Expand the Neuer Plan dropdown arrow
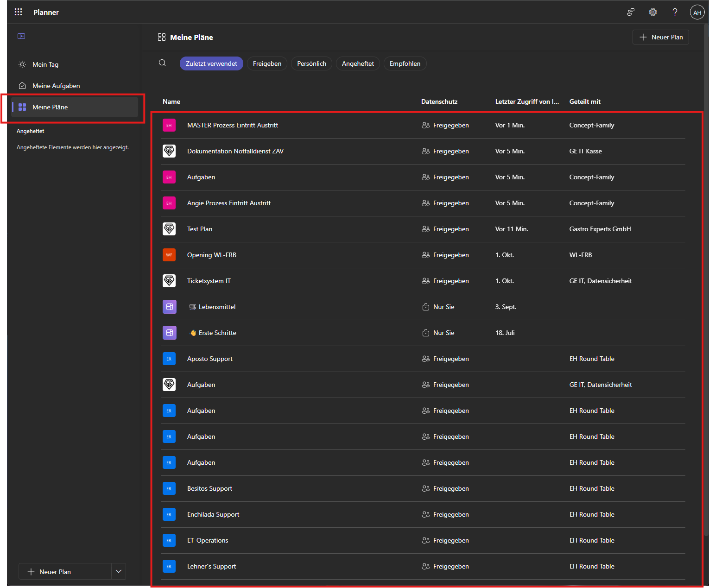This screenshot has height=588, width=709. click(x=119, y=571)
